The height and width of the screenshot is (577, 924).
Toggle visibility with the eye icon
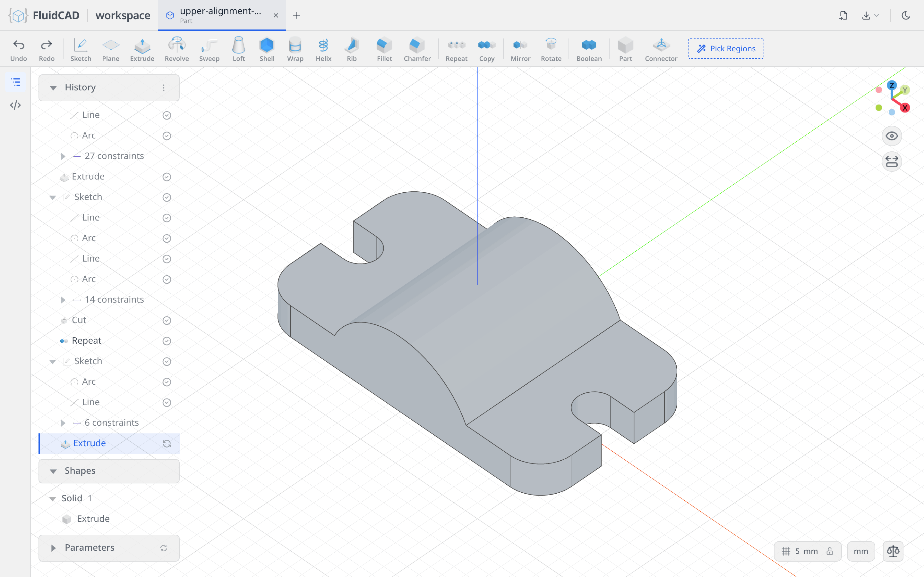click(x=892, y=136)
